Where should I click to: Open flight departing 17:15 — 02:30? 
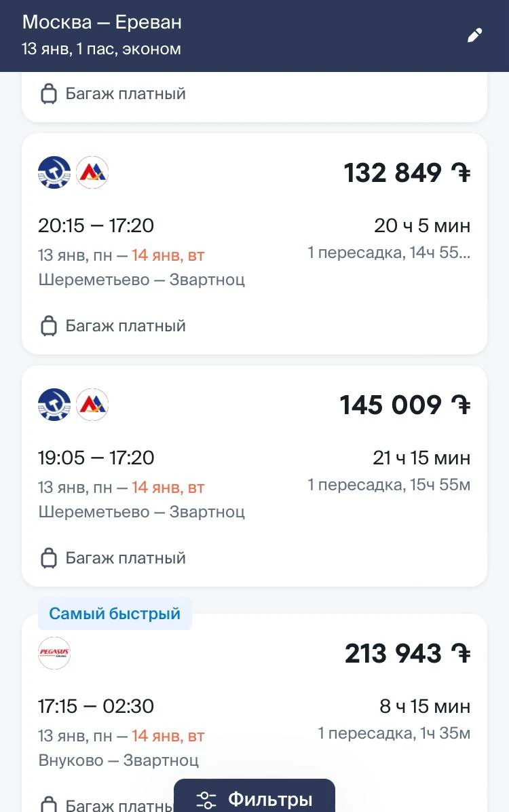tap(254, 713)
